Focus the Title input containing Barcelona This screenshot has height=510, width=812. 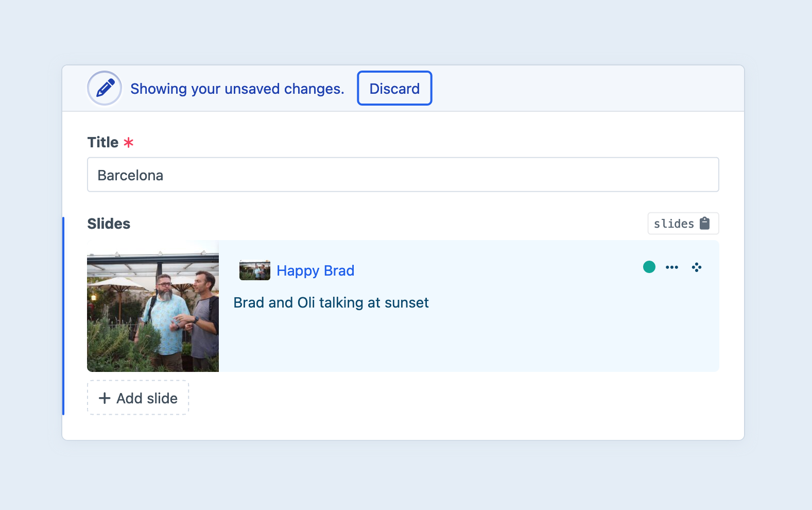tap(403, 175)
